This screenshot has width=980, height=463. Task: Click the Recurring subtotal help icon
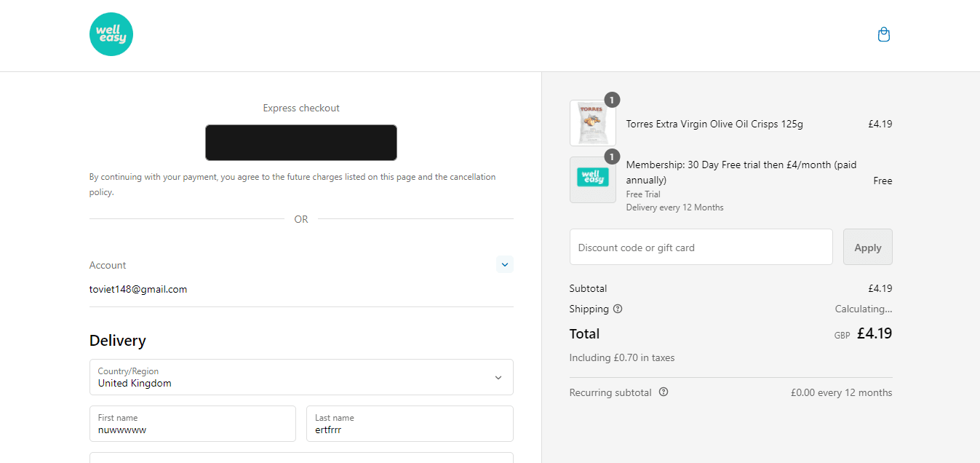664,392
